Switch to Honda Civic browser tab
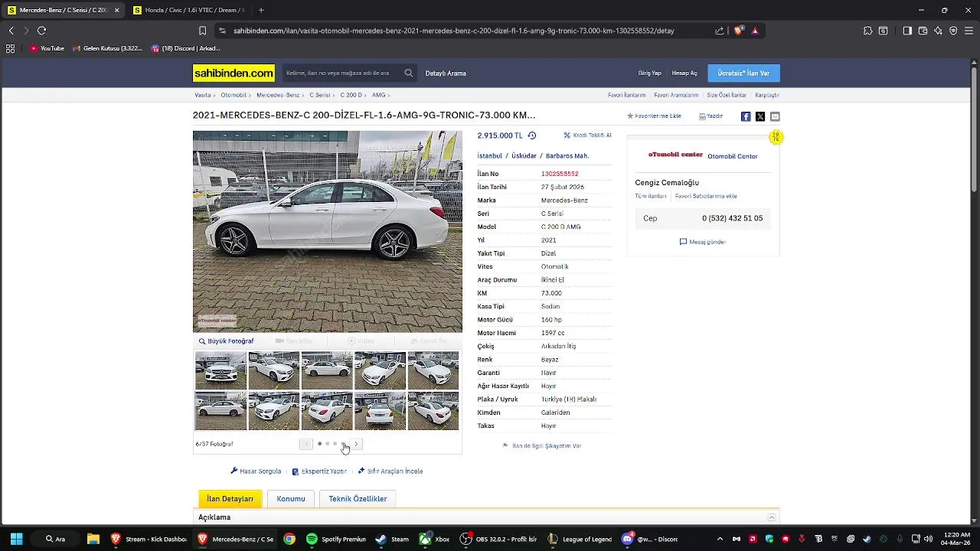 189,10
